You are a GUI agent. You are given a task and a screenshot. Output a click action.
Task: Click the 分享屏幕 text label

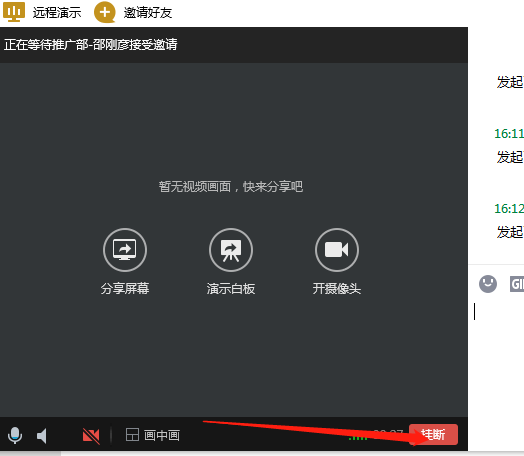coord(125,289)
